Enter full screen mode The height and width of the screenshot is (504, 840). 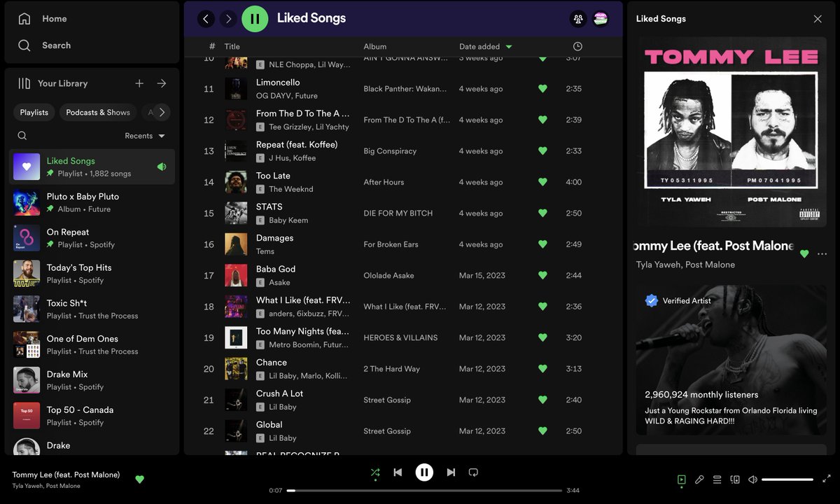(827, 479)
